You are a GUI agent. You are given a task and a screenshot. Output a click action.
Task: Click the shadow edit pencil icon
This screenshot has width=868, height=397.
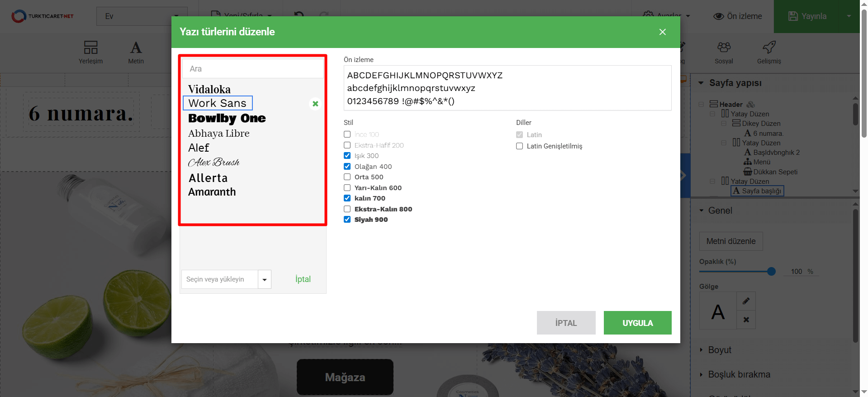746,301
